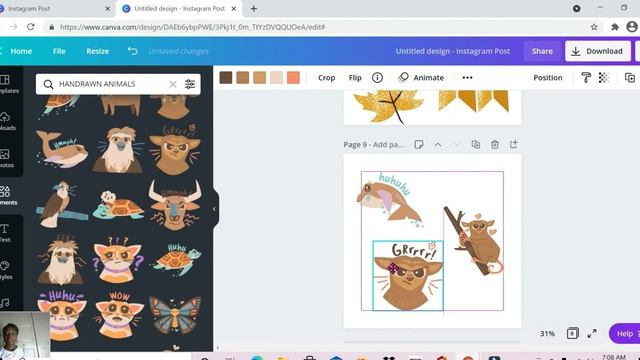The image size is (640, 360).
Task: Open the Audio music sidebar tab
Action: click(5, 303)
